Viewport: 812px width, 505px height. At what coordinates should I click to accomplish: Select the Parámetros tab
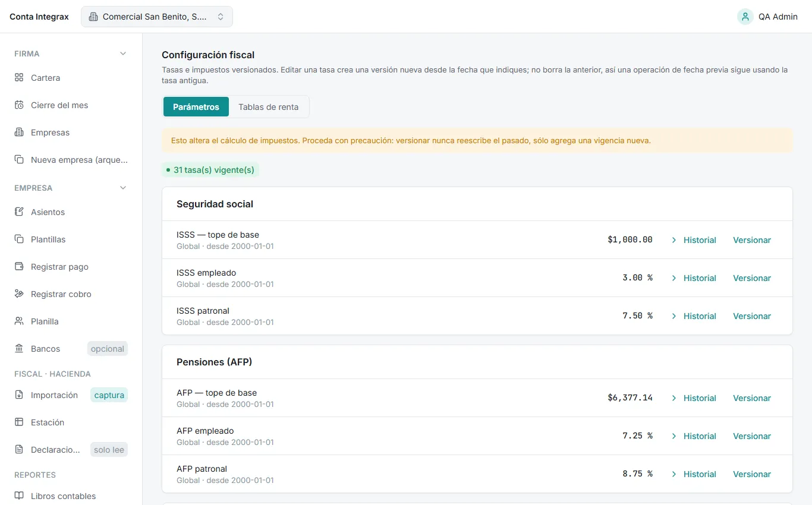pyautogui.click(x=196, y=107)
